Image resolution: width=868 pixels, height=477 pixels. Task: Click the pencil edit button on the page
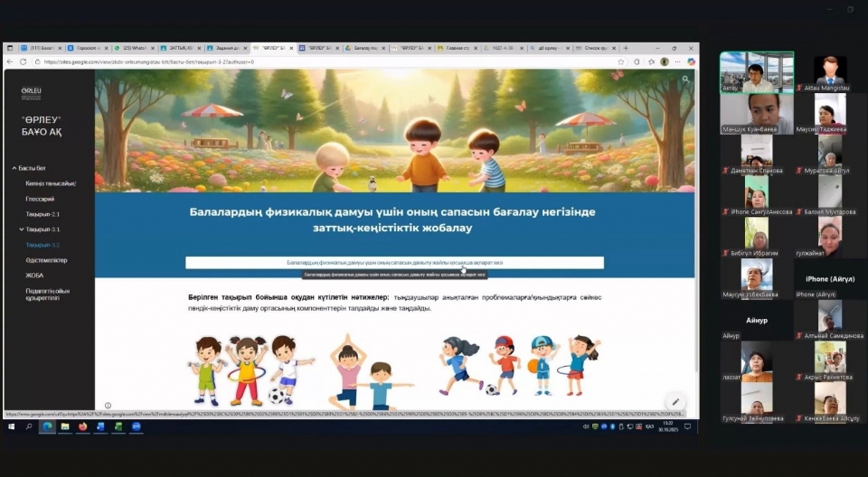click(x=674, y=402)
